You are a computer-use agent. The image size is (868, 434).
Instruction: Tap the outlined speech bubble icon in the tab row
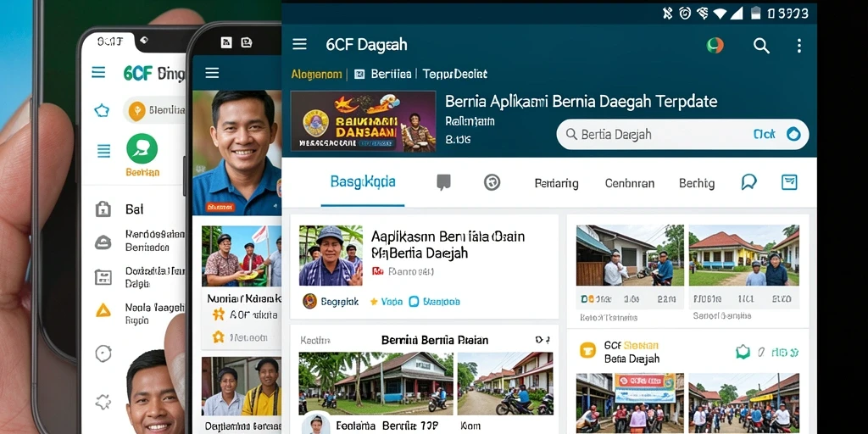tap(749, 182)
